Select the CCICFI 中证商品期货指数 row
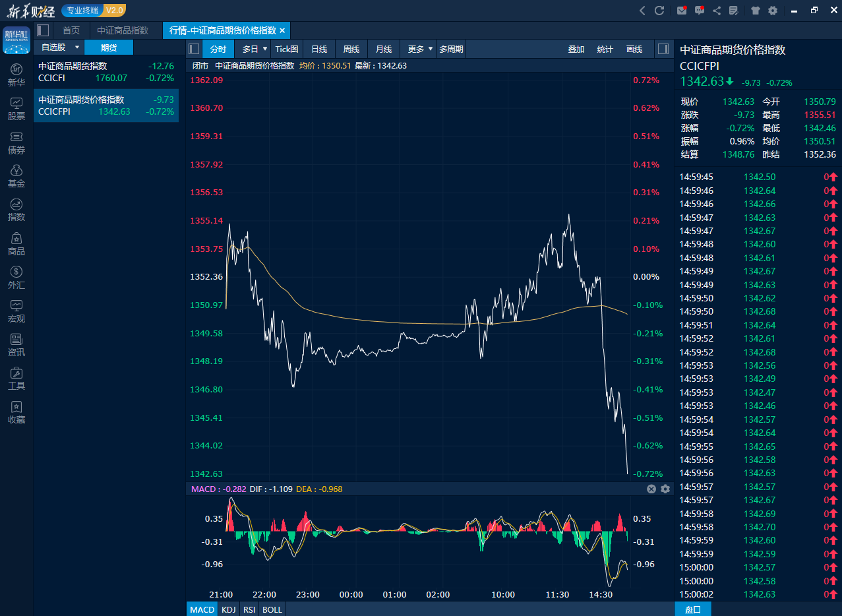 [105, 72]
